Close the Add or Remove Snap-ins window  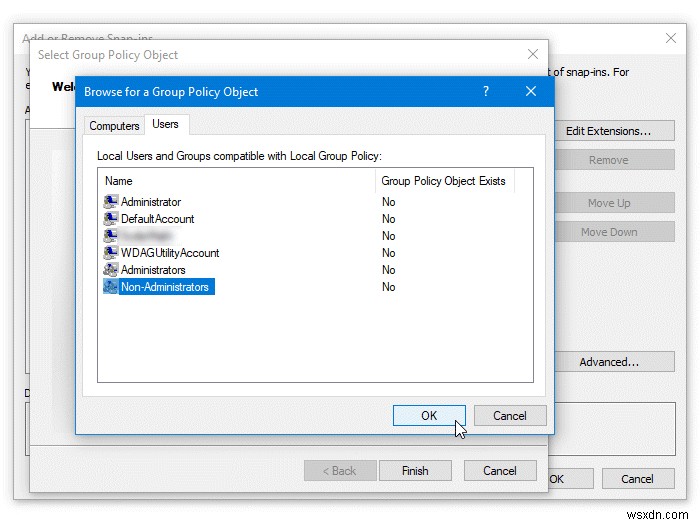pos(671,38)
